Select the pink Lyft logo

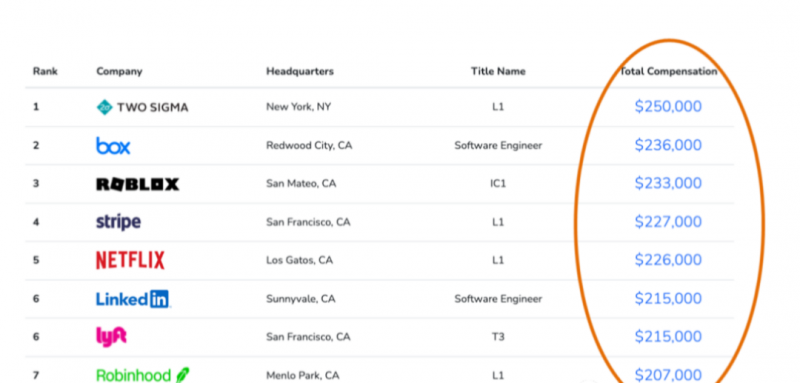pyautogui.click(x=111, y=337)
